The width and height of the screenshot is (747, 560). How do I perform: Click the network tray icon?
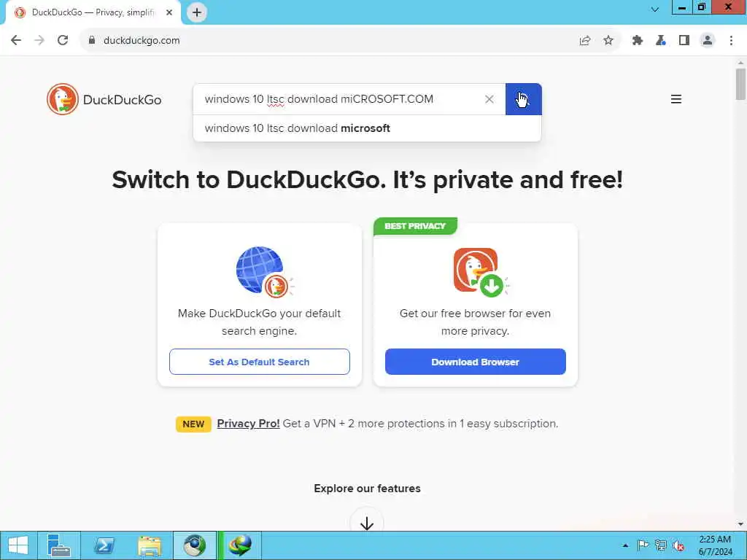(660, 545)
